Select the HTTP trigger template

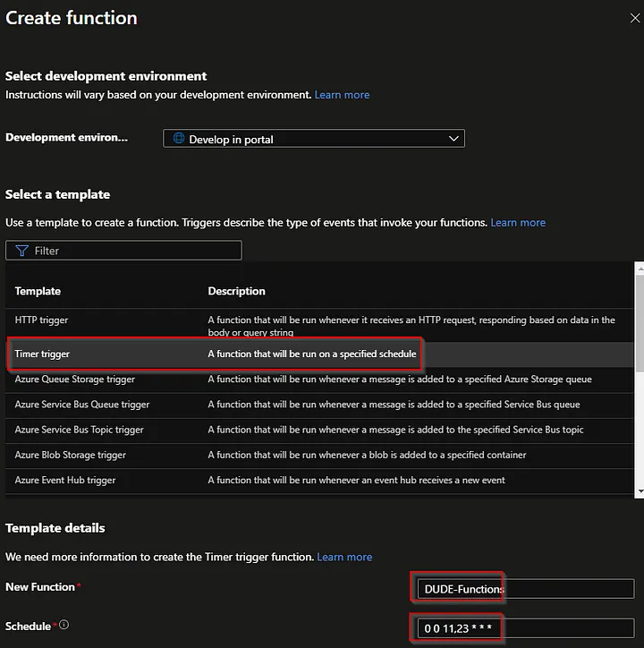click(x=42, y=320)
